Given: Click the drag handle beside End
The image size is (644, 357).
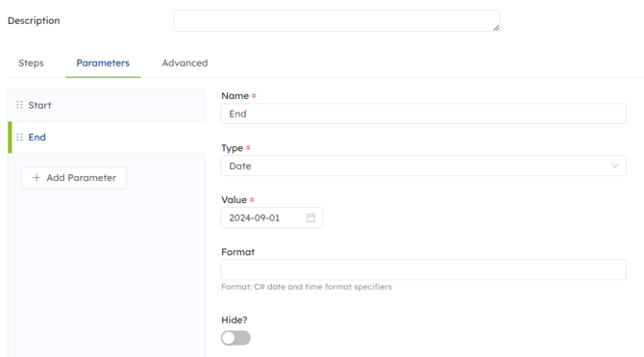Looking at the screenshot, I should point(19,137).
